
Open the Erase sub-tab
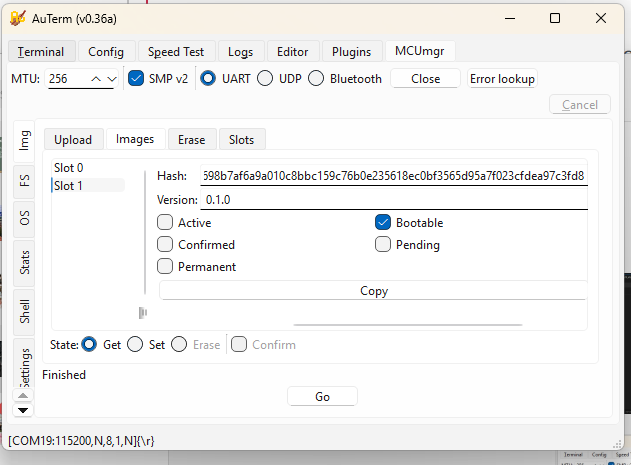[191, 140]
